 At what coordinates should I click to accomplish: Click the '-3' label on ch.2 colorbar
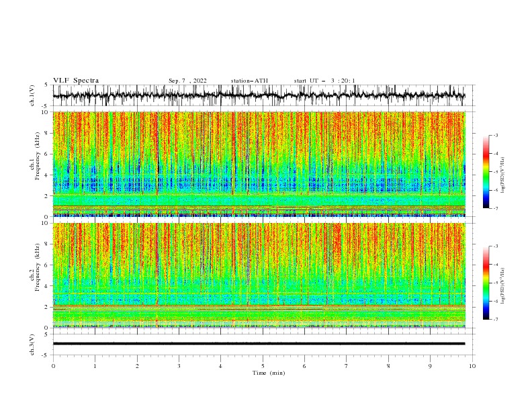[495, 246]
